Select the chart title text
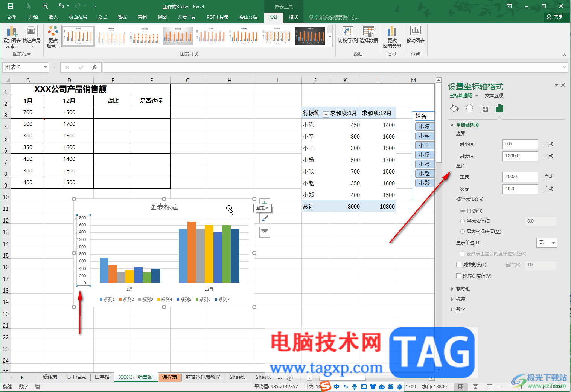This screenshot has width=571, height=392. 164,207
